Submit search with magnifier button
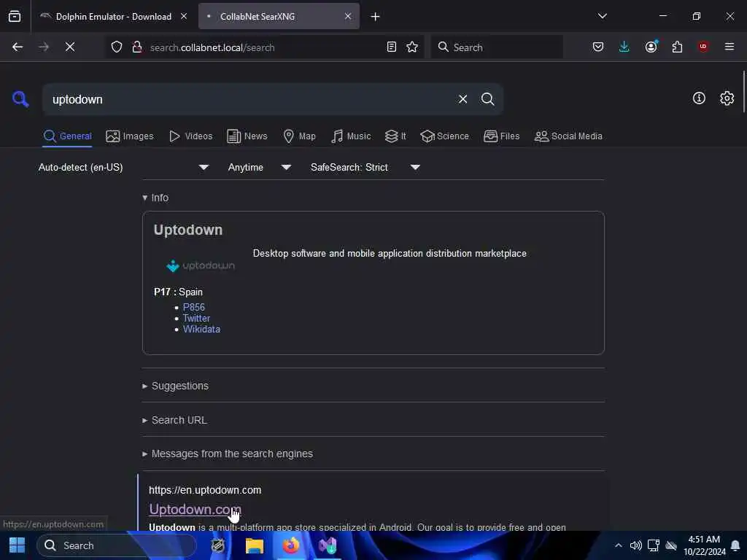The width and height of the screenshot is (747, 560). tap(487, 99)
